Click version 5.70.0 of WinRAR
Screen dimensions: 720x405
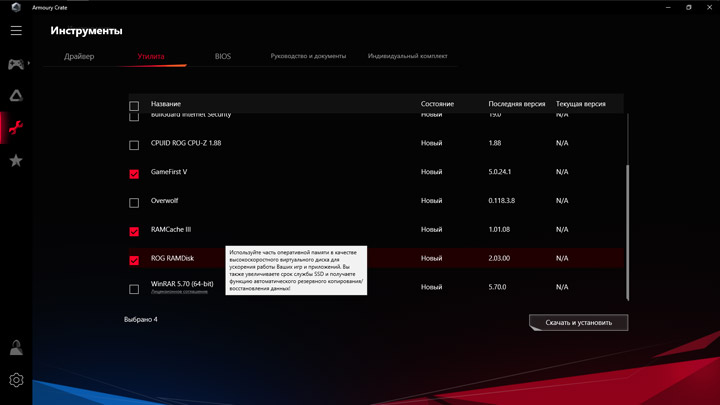(497, 287)
